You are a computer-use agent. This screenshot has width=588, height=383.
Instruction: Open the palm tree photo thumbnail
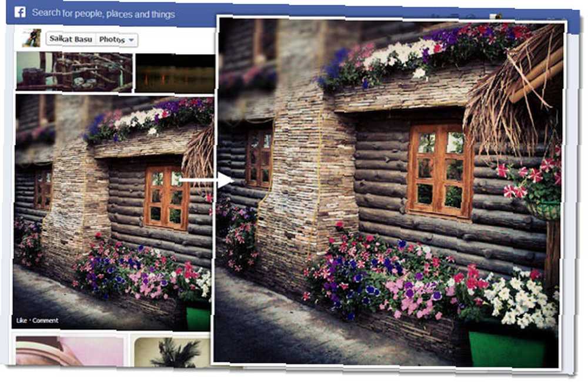pos(172,352)
